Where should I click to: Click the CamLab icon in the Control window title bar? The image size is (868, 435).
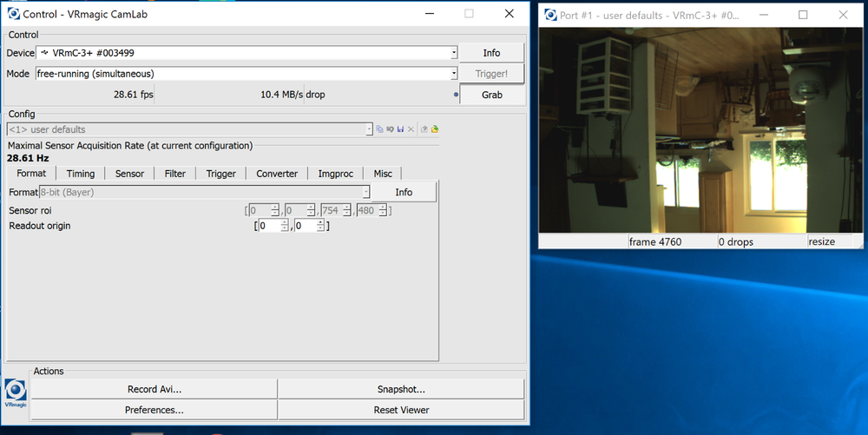coord(13,14)
